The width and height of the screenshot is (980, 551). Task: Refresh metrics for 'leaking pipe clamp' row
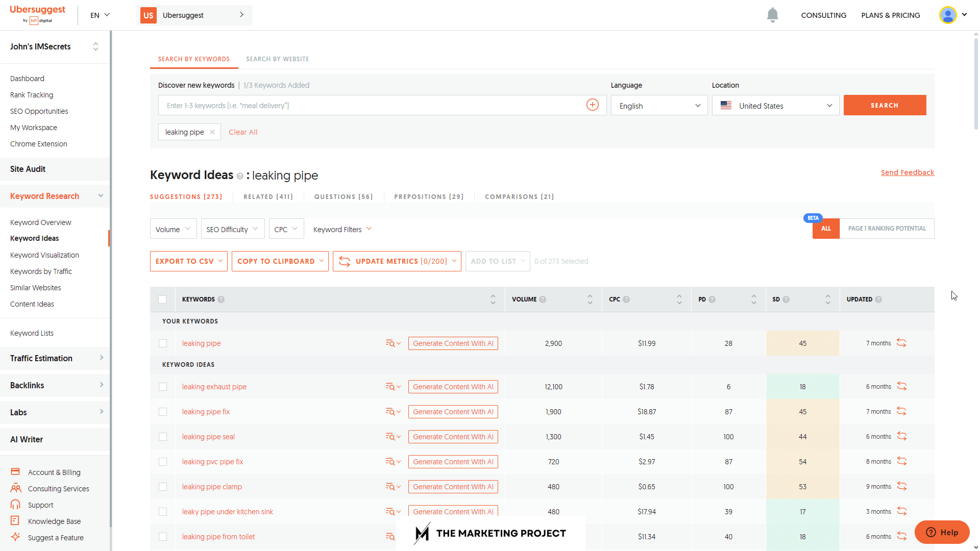pyautogui.click(x=902, y=487)
